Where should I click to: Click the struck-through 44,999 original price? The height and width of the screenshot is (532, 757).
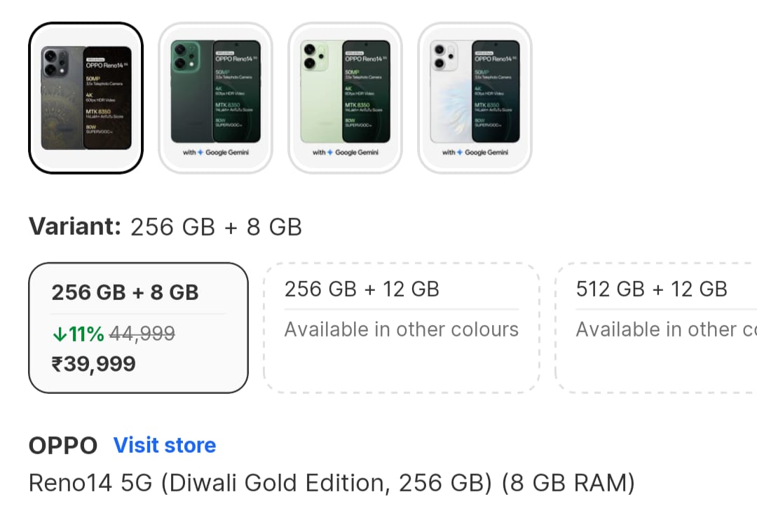pyautogui.click(x=142, y=334)
